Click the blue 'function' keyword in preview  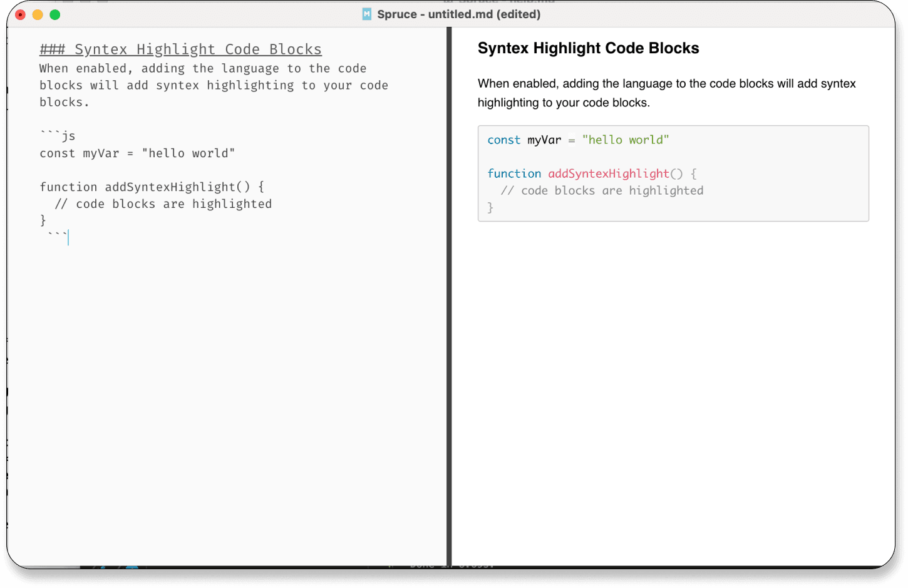(x=514, y=173)
